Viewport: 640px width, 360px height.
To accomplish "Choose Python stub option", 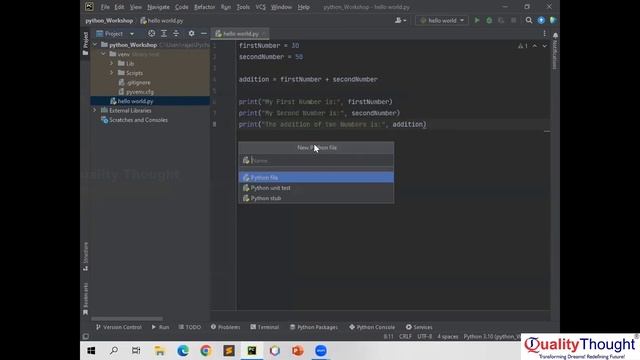I will 316,198.
